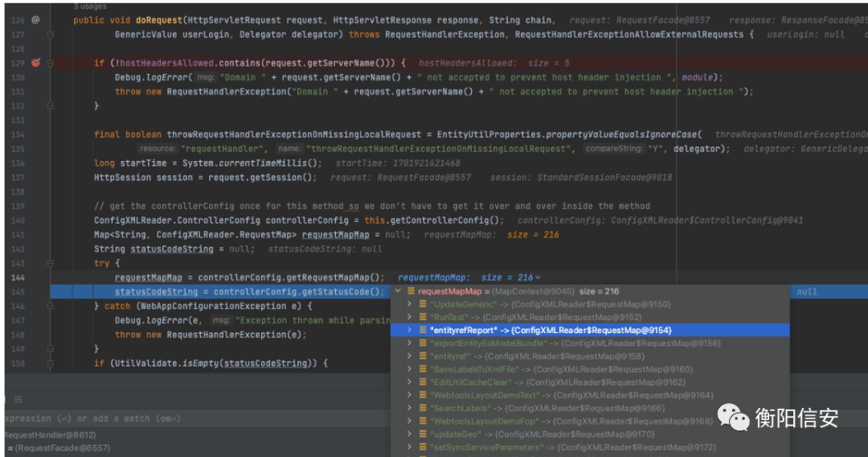Expand the "entityref" map entry
The height and width of the screenshot is (457, 868).
[x=409, y=356]
